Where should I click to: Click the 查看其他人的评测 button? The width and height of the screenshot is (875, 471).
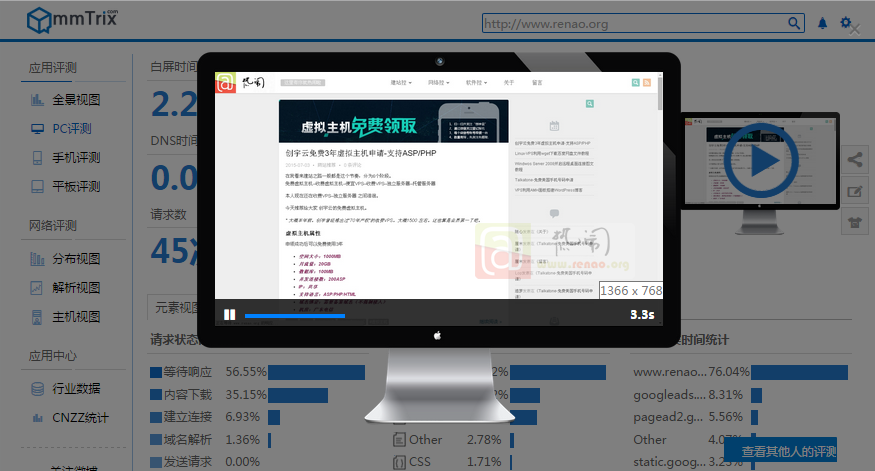coord(781,451)
